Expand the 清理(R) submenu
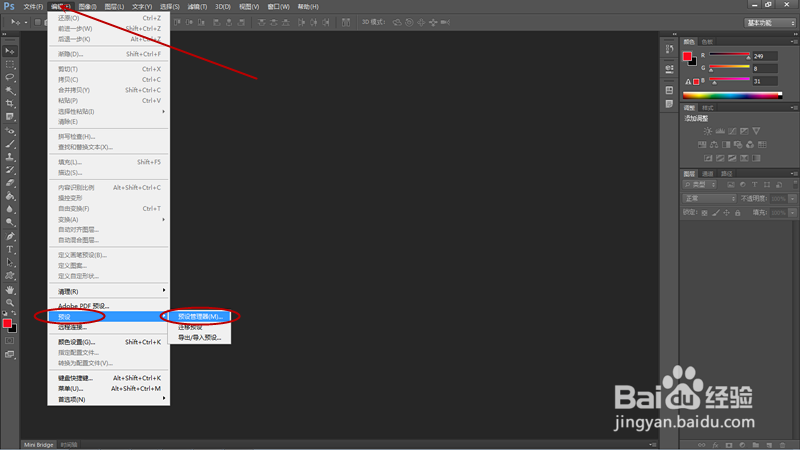The width and height of the screenshot is (800, 450). pos(109,291)
